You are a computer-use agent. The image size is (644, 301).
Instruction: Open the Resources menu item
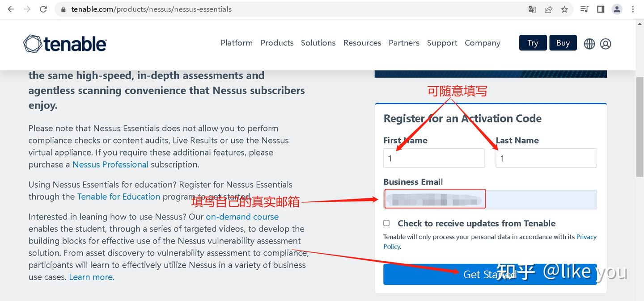click(362, 43)
